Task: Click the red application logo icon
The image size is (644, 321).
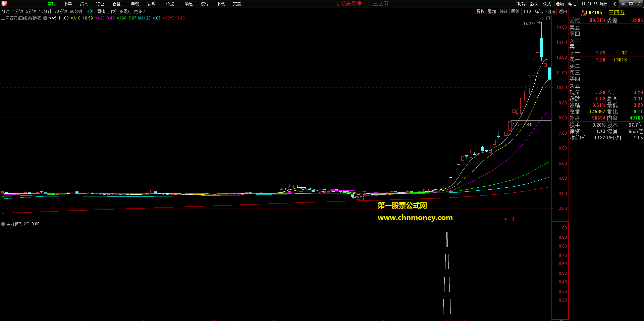Action: pos(4,4)
